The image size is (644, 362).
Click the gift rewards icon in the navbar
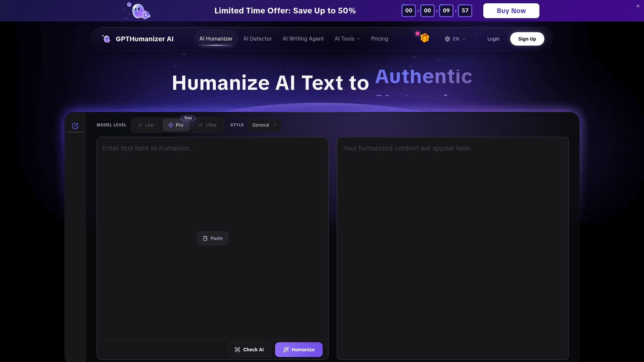point(424,38)
